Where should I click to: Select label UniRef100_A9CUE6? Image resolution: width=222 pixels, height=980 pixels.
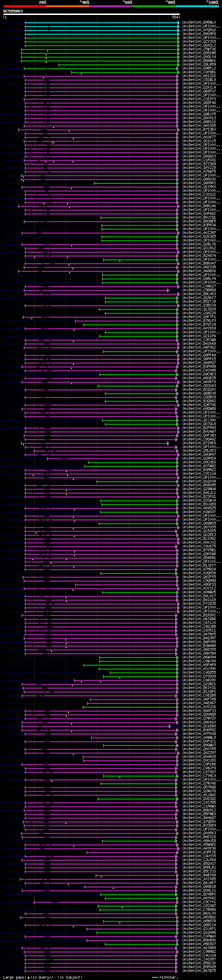199,462
